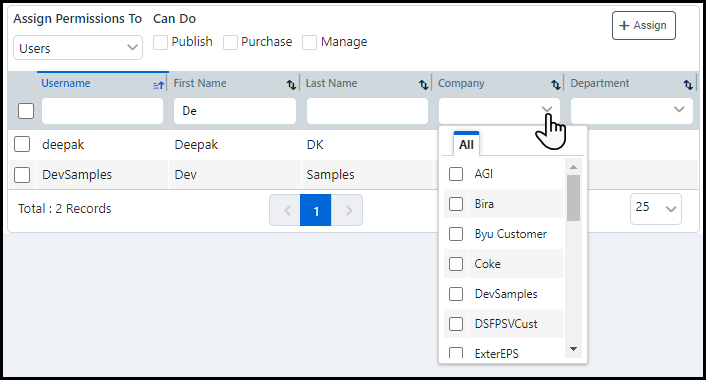Enable the Publish permission checkbox

coord(160,42)
